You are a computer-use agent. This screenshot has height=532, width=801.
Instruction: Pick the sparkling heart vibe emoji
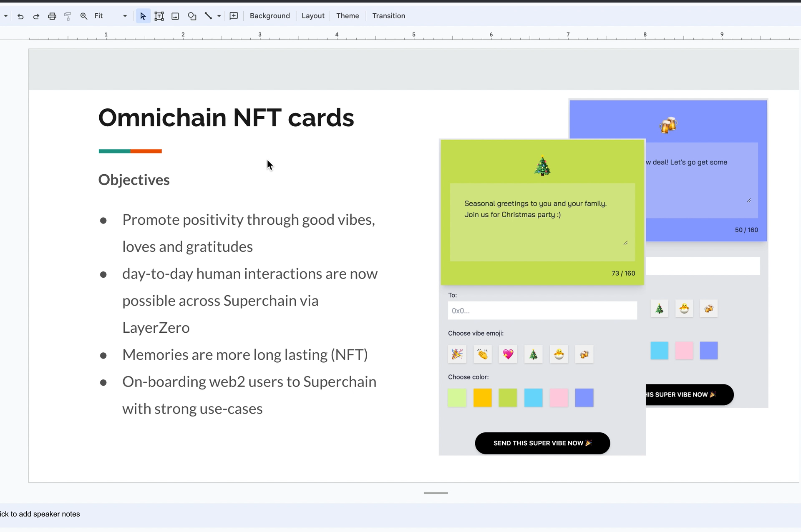point(508,354)
